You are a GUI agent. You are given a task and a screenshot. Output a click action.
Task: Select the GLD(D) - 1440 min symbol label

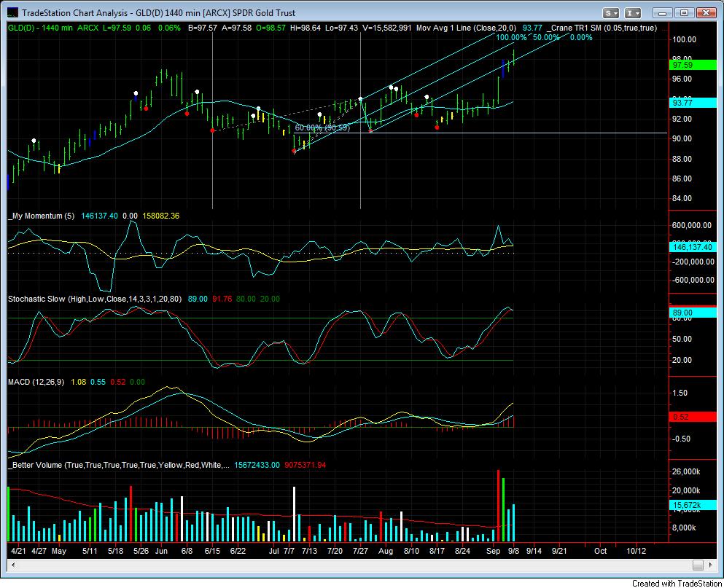pyautogui.click(x=40, y=28)
